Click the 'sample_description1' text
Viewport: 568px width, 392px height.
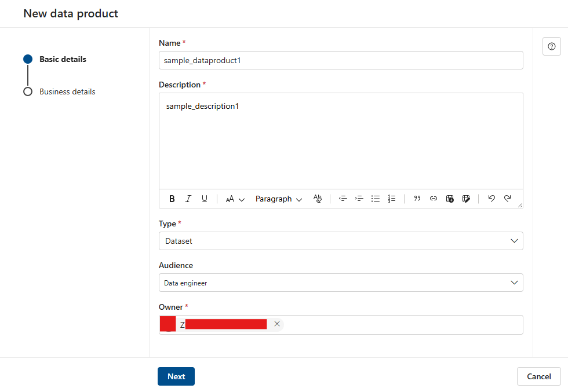point(202,107)
